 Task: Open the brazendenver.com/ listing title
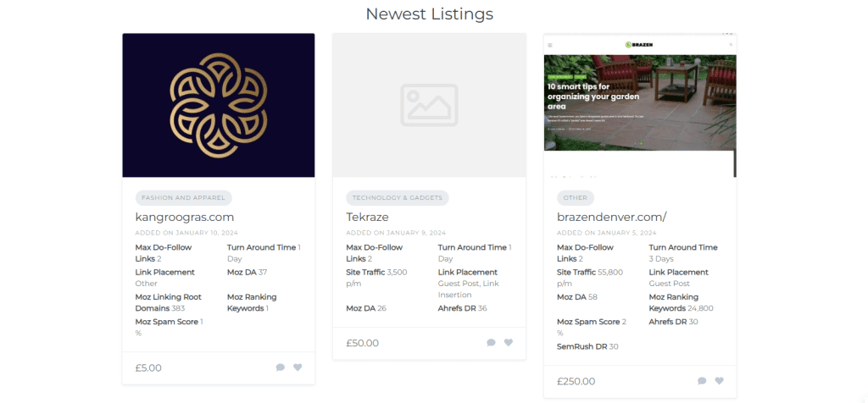point(612,217)
